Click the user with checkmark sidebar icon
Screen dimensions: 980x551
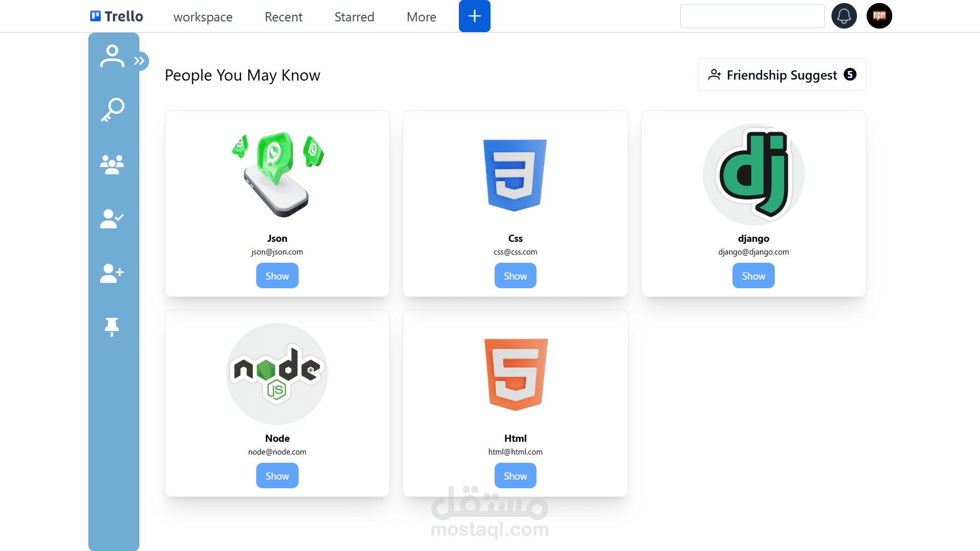pyautogui.click(x=112, y=219)
